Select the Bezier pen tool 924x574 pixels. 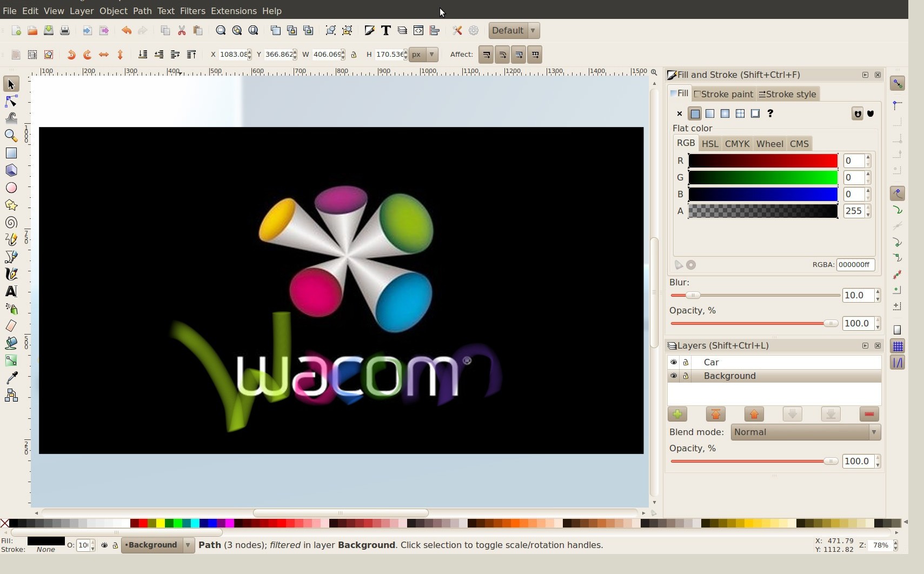point(11,257)
